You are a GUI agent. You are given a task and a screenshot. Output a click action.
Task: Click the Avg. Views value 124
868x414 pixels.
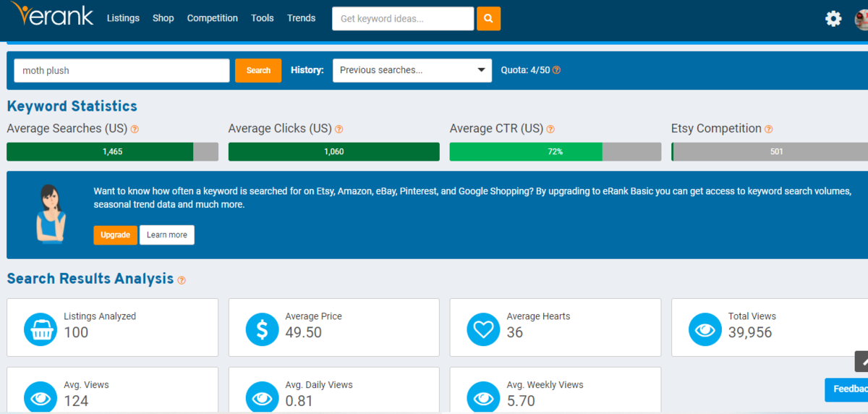[76, 401]
